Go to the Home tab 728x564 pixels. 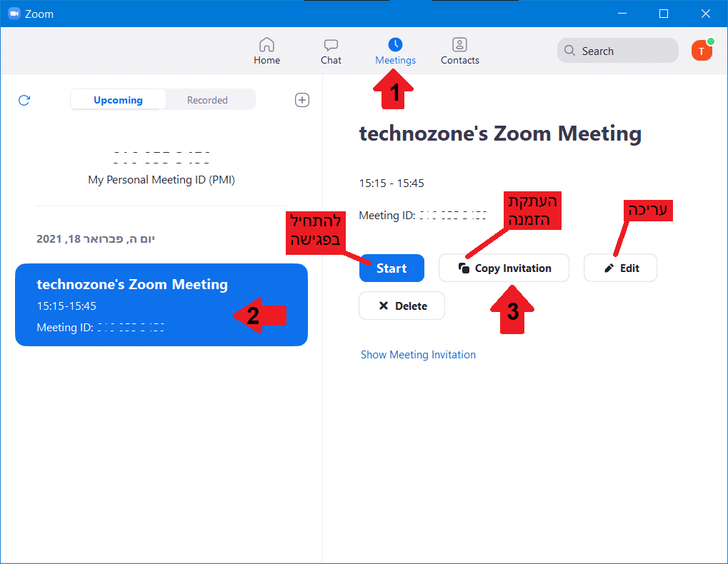(266, 51)
